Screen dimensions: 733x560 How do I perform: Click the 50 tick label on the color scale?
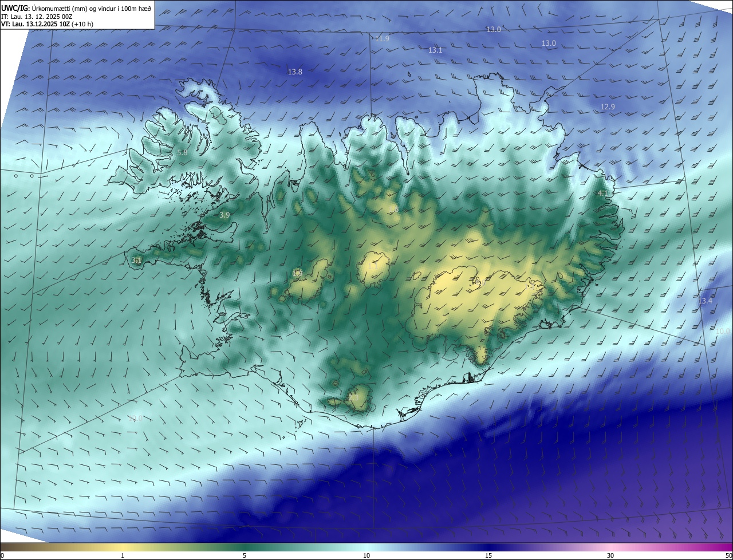pyautogui.click(x=728, y=555)
